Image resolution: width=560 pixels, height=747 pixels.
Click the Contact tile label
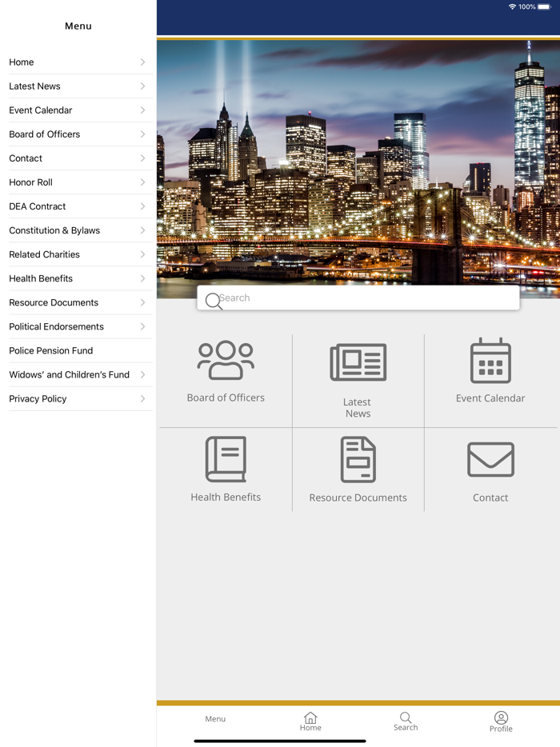click(490, 497)
